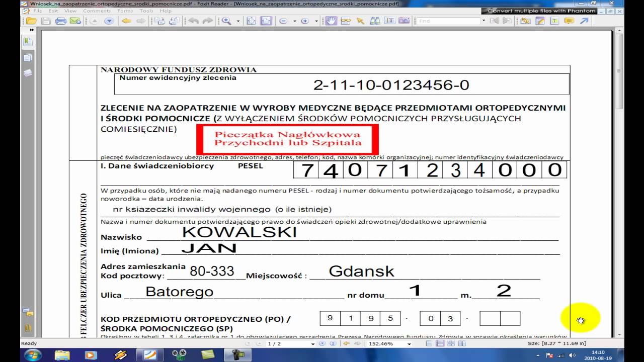The image size is (644, 362).
Task: Click the volume speaker tray icon
Action: point(573,355)
